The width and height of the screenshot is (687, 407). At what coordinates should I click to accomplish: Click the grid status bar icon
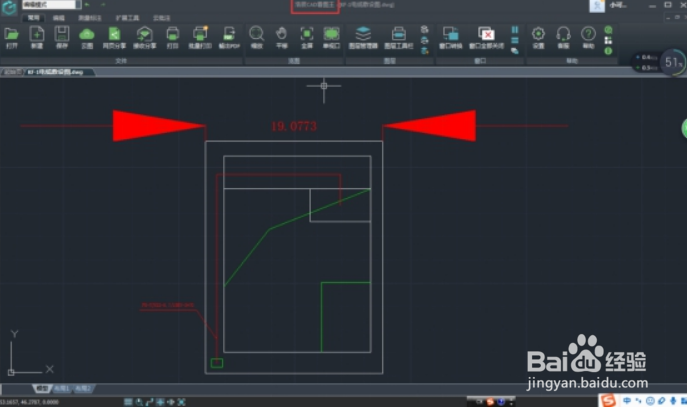click(128, 402)
